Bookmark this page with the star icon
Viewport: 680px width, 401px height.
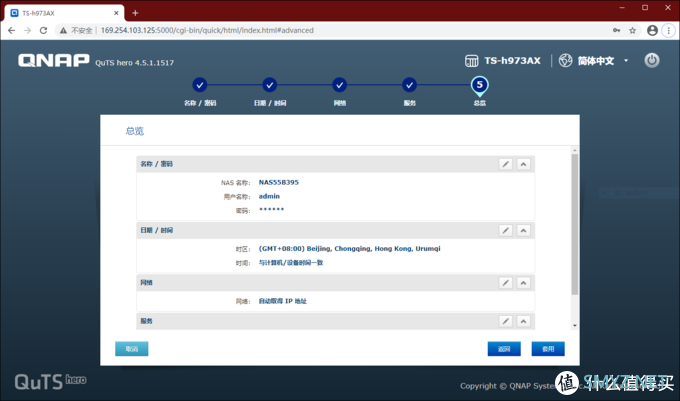[632, 30]
